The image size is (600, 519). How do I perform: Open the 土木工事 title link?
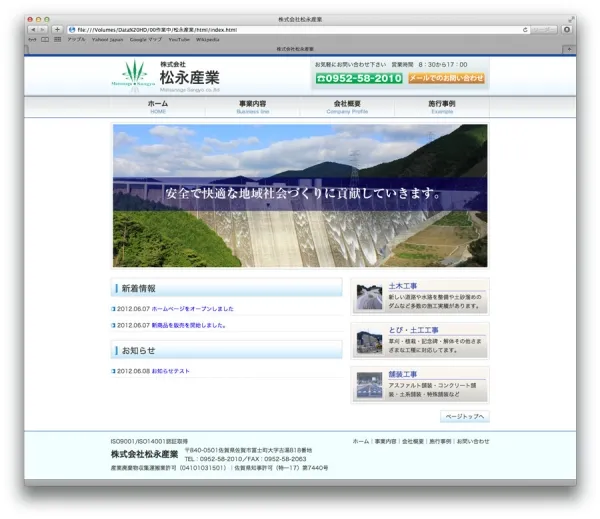pos(403,286)
